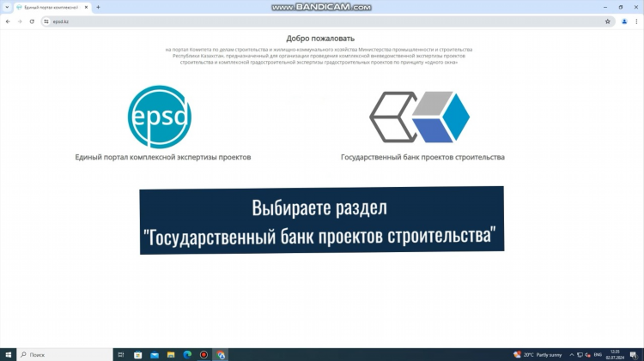Open File Explorer from the taskbar
644x361 pixels.
click(171, 354)
